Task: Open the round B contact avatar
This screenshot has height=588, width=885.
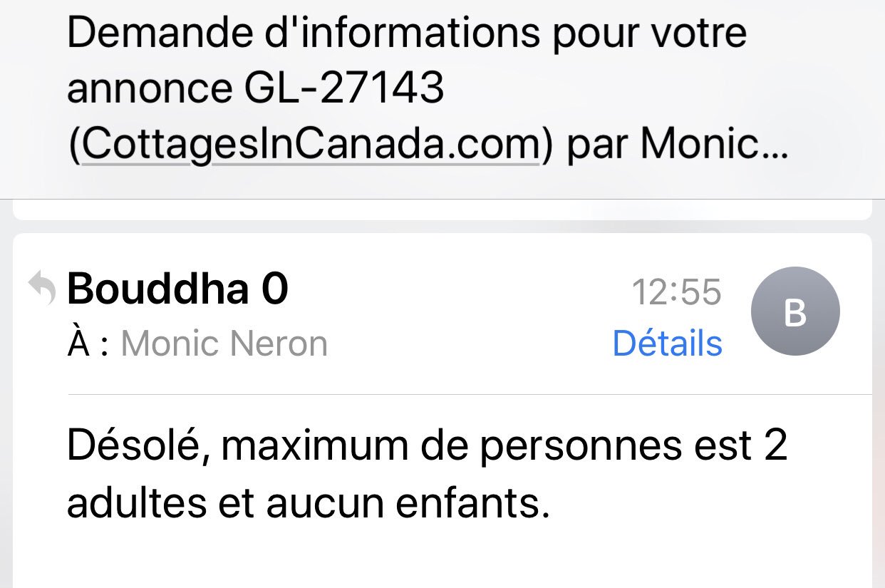Action: (795, 311)
